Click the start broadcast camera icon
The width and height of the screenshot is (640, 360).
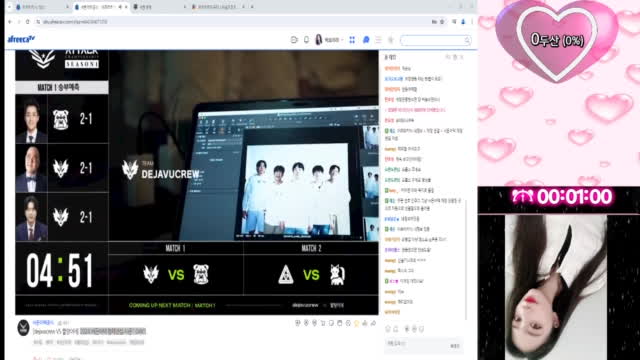coord(294,40)
